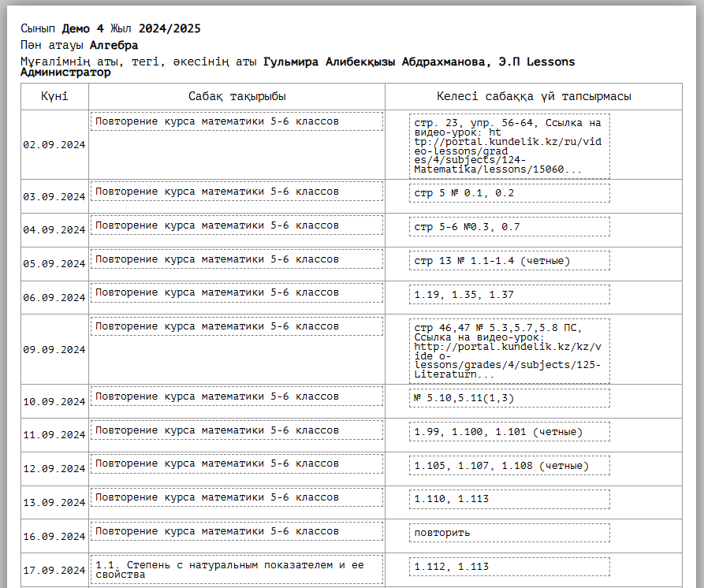Click topic field 'Степень с натуральным показателем'
This screenshot has height=588, width=704.
click(237, 569)
